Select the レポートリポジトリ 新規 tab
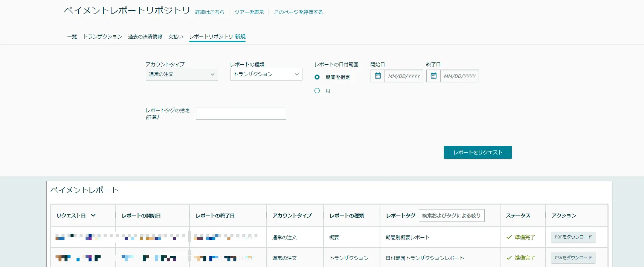This screenshot has width=644, height=267. tap(217, 36)
